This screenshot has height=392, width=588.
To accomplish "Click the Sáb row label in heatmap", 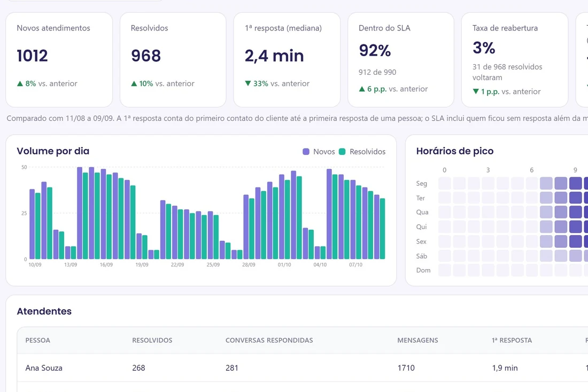I will (422, 256).
